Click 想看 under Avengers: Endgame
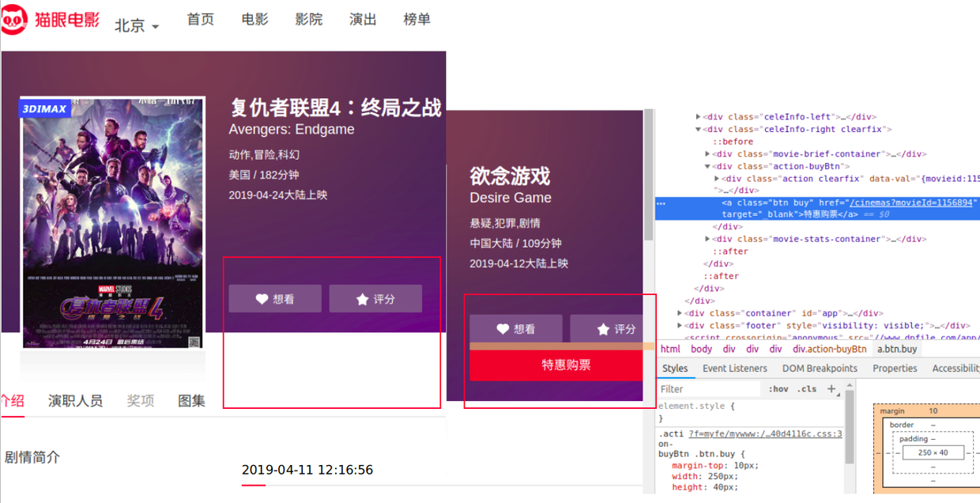The height and width of the screenshot is (503, 980). pyautogui.click(x=275, y=299)
